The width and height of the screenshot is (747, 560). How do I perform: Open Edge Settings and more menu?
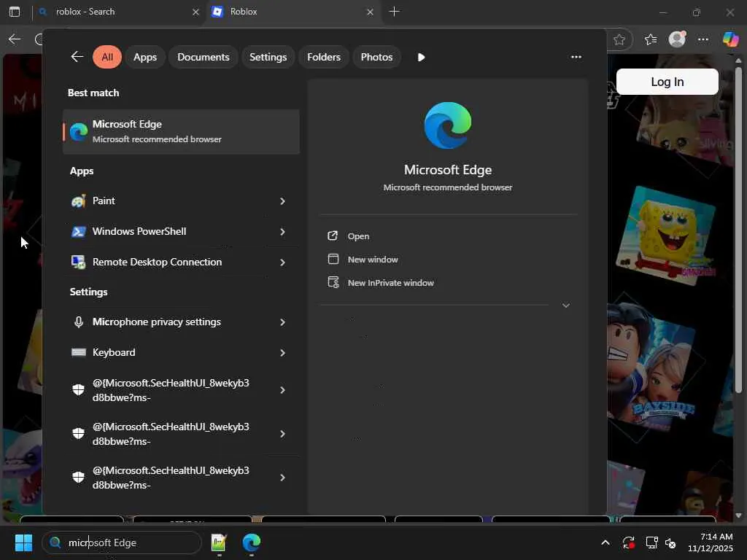tap(703, 39)
